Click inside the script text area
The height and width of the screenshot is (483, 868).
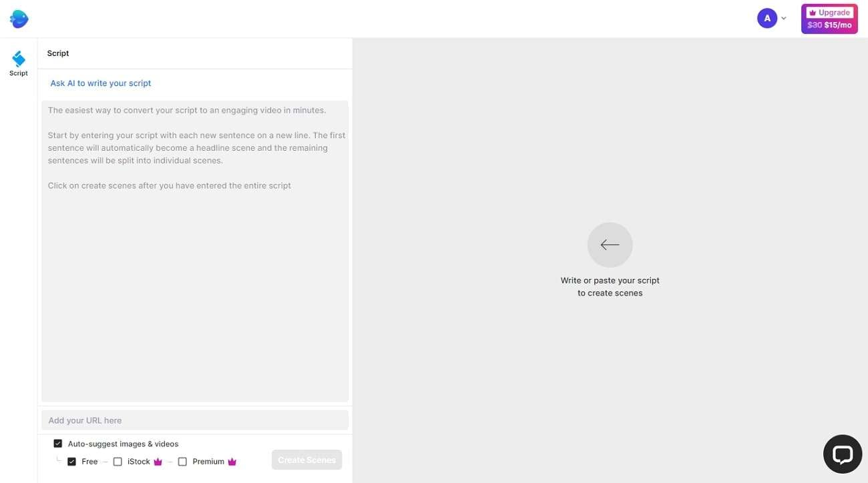point(195,251)
